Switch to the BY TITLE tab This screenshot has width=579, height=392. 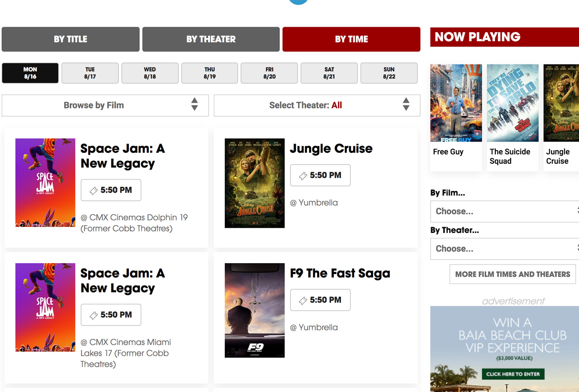71,39
